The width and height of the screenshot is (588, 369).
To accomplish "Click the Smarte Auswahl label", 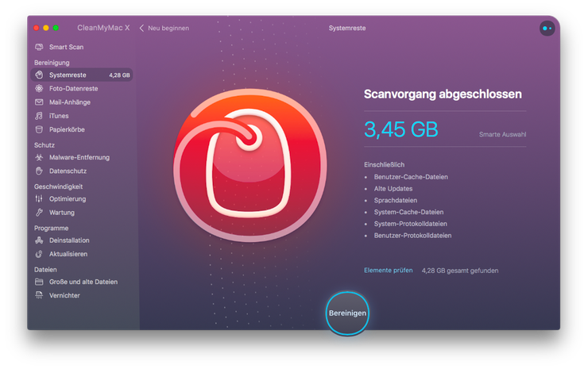I will click(x=502, y=134).
